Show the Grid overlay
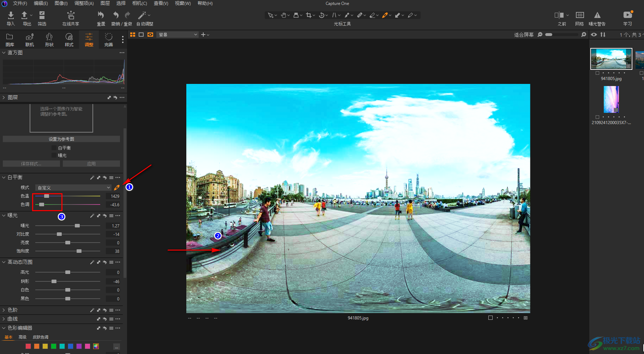The image size is (644, 354). (579, 16)
